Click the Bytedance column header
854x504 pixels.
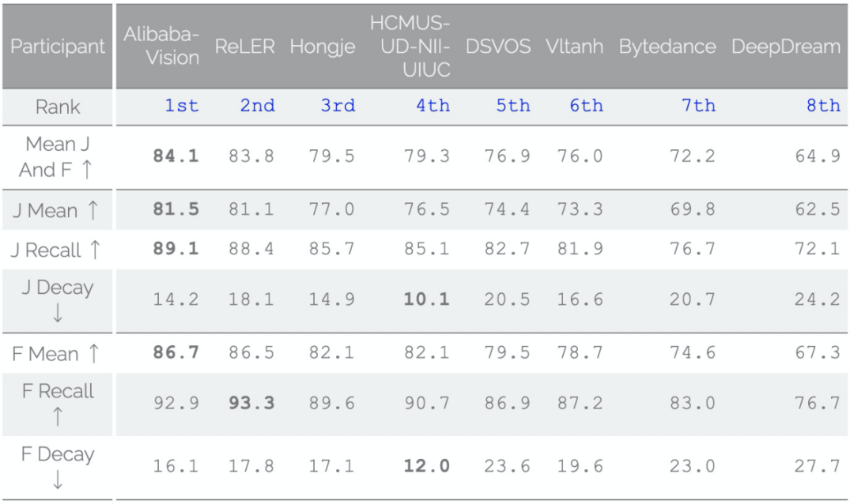pos(667,47)
